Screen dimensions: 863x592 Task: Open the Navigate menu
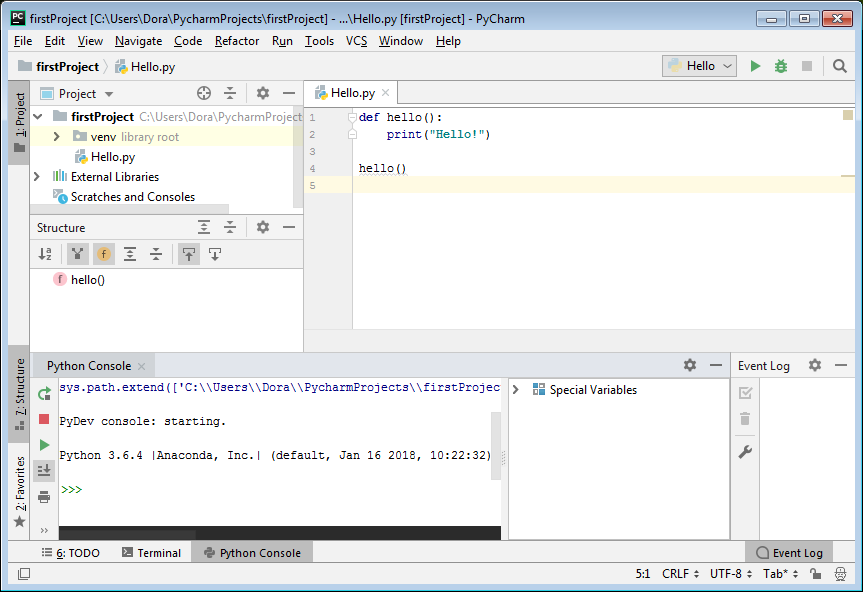(138, 41)
